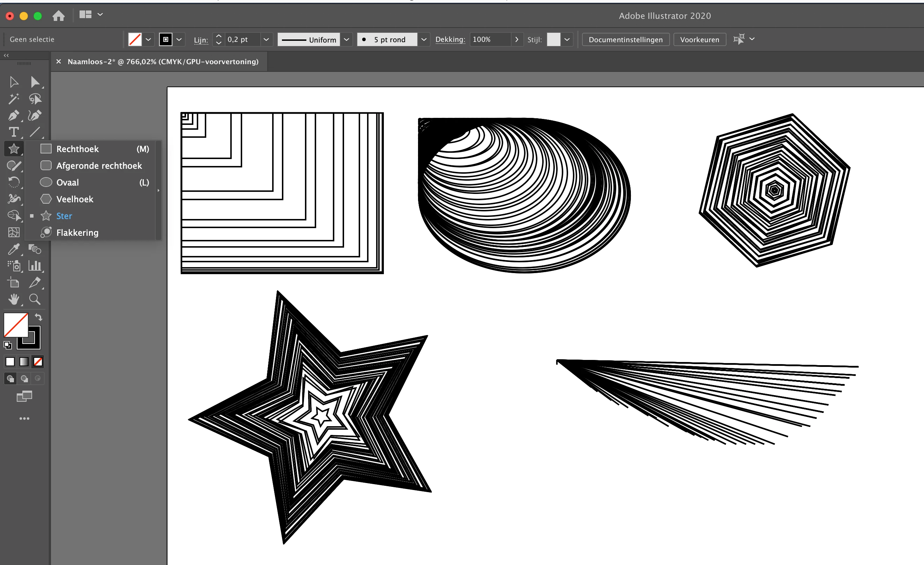
Task: Select the Type tool
Action: (14, 132)
